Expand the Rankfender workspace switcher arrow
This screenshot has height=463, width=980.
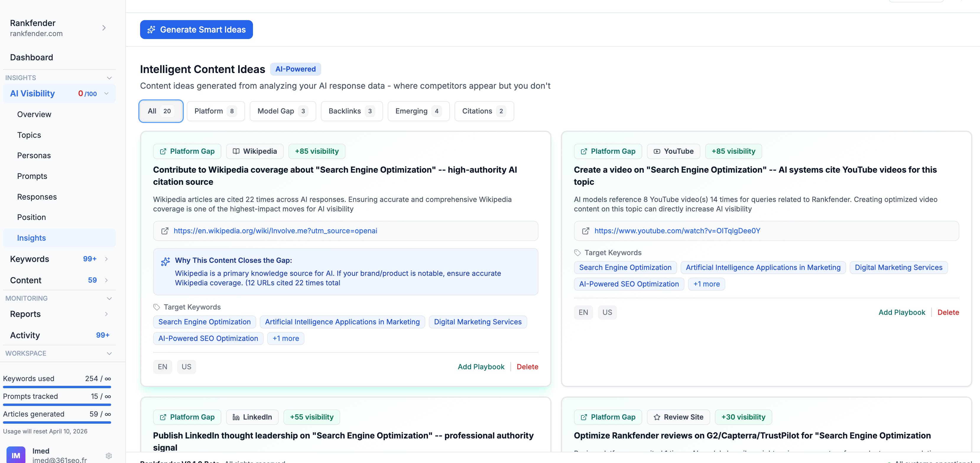pos(104,28)
